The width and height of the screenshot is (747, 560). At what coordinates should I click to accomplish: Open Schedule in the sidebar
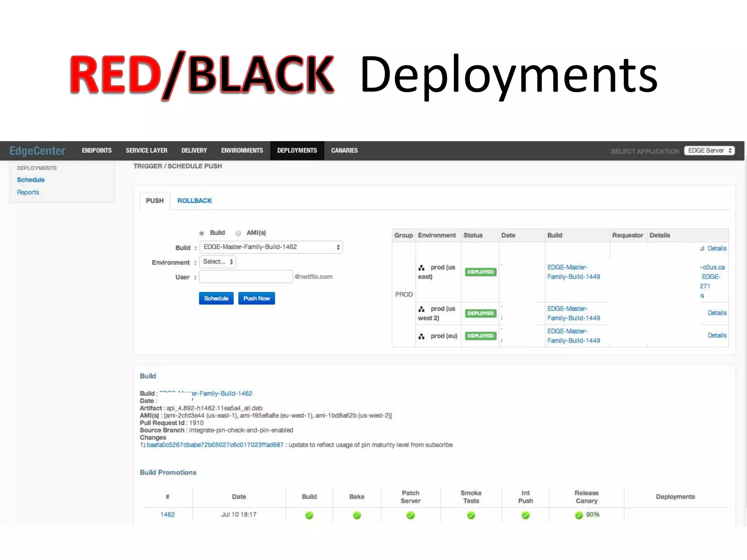tap(31, 180)
